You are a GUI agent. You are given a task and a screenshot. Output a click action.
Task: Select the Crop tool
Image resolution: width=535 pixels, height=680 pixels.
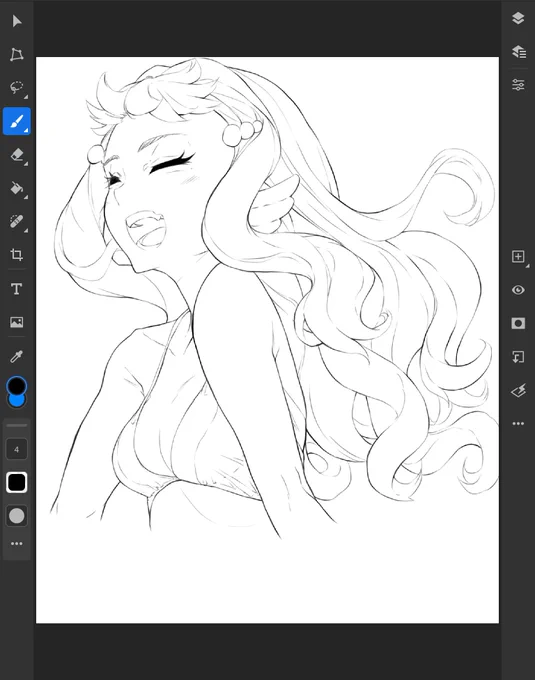click(16, 255)
